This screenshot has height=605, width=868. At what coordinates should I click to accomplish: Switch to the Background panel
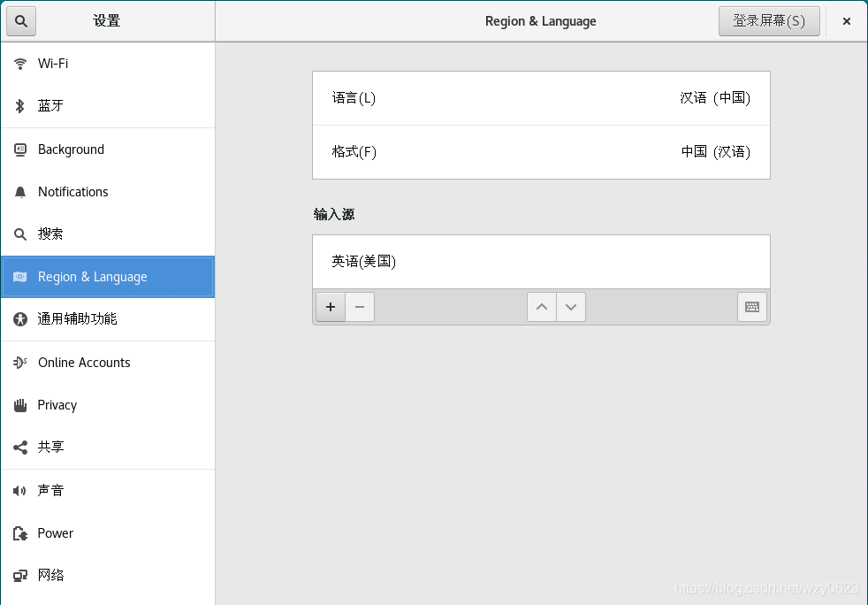pos(108,149)
